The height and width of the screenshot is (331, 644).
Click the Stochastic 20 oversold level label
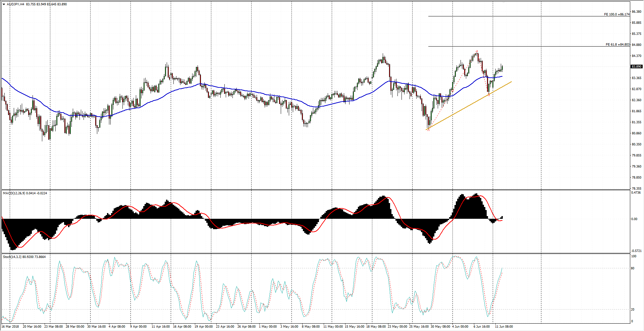point(633,310)
